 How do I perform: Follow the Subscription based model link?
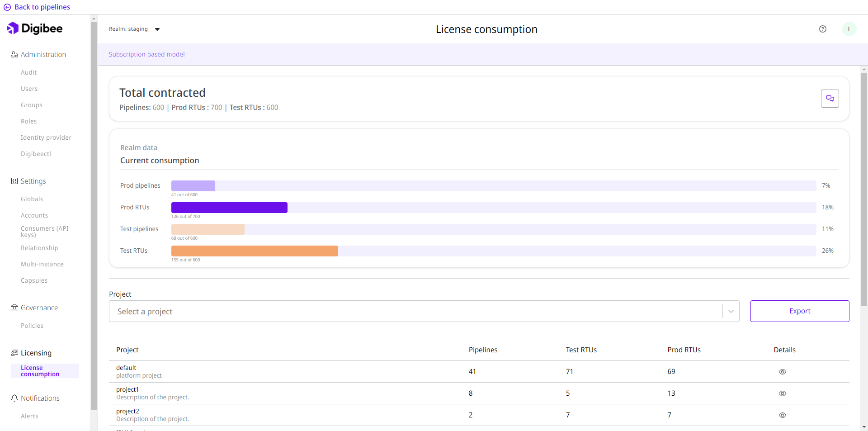146,54
